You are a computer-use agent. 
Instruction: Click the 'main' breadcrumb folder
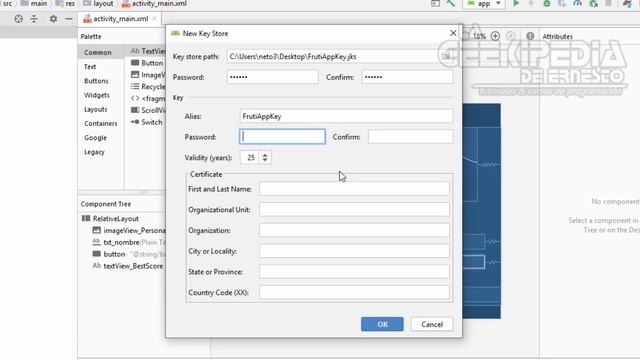[x=34, y=3]
